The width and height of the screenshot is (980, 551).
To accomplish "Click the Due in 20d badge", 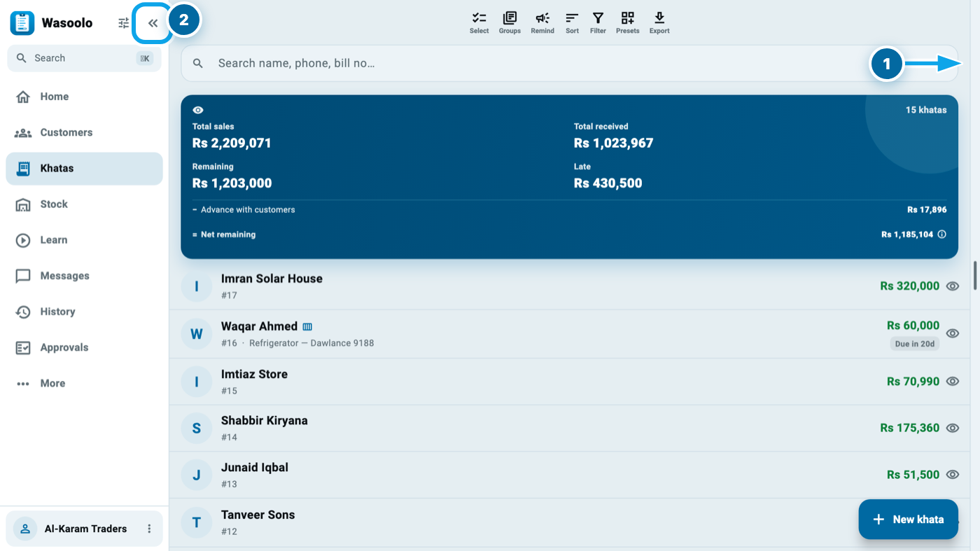I will (x=915, y=344).
